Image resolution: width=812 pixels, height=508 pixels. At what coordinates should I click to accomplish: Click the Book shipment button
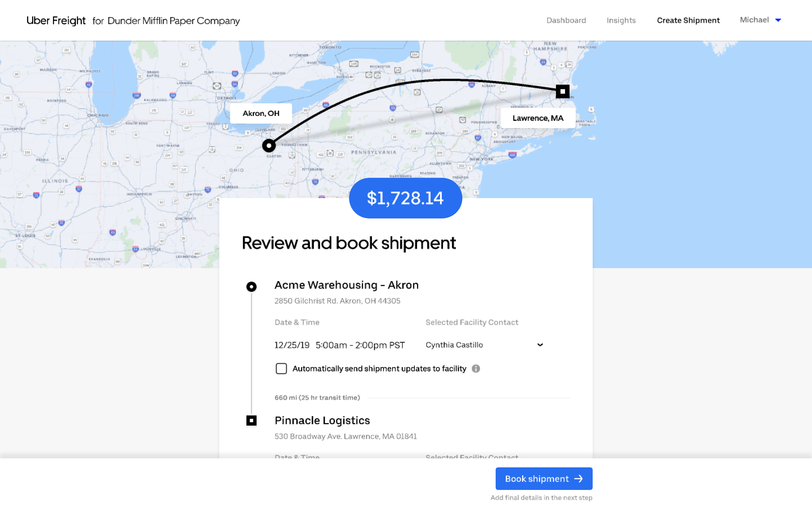[x=544, y=478]
